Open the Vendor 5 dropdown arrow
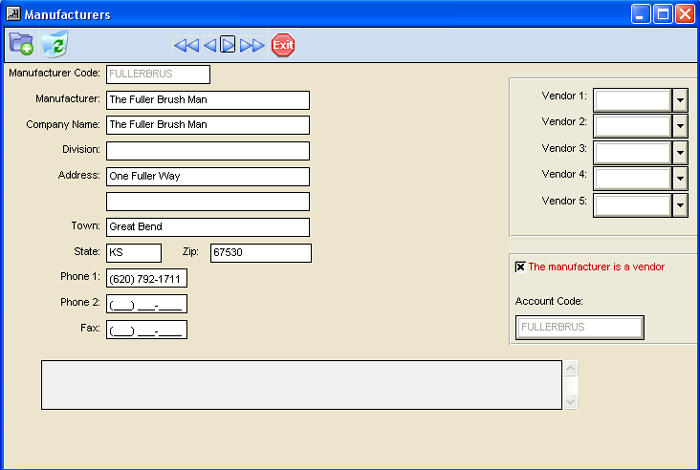Viewport: 700px width, 470px height. 680,205
